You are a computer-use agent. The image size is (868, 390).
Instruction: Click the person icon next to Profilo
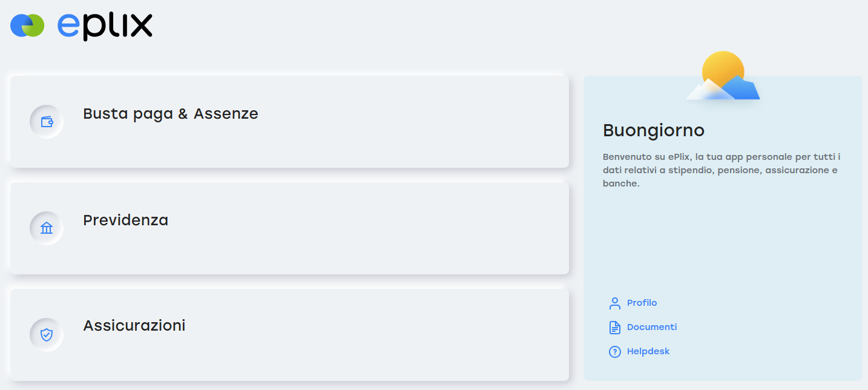[x=615, y=303]
